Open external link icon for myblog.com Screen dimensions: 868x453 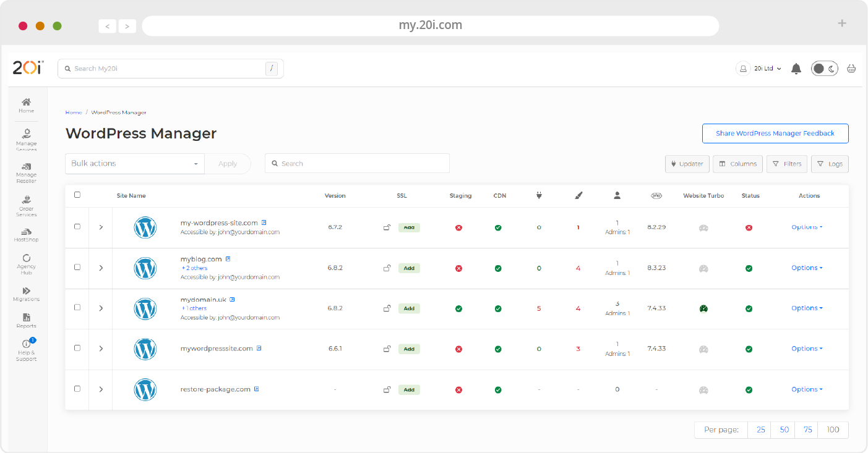click(228, 259)
